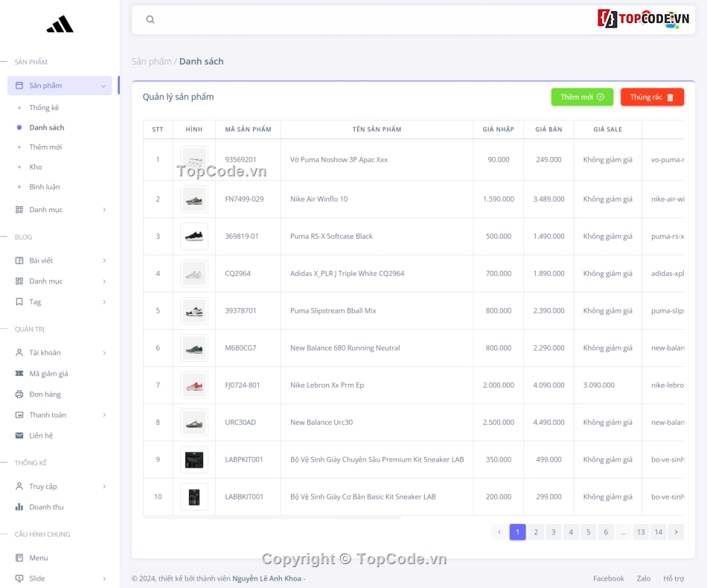
Task: Go to page 14 in pagination
Action: 659,532
